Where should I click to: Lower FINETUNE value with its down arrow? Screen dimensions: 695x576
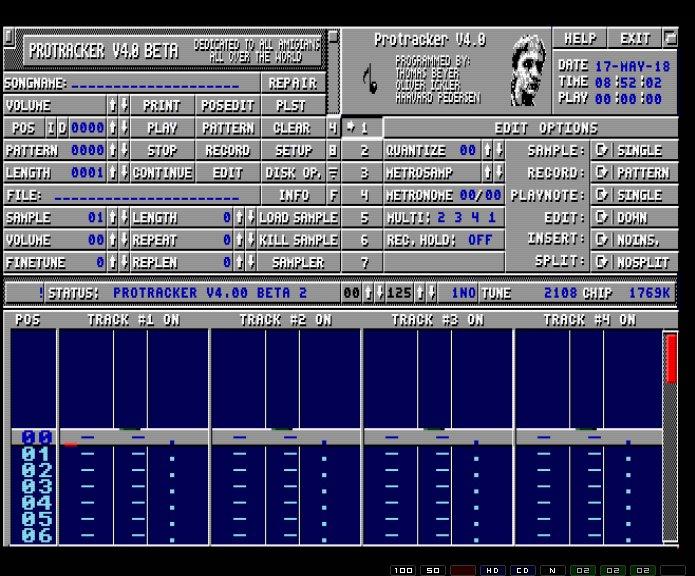(x=124, y=262)
